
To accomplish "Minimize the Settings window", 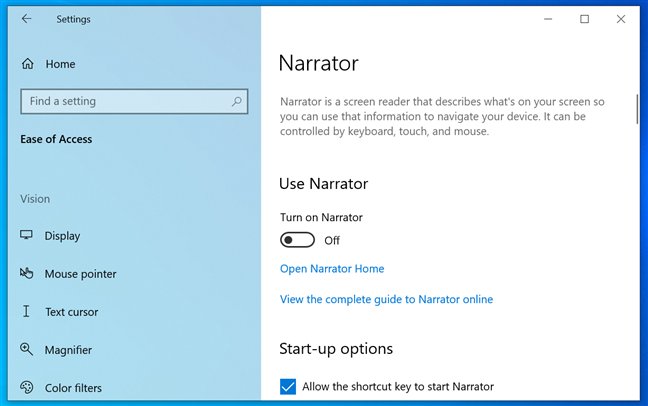I will click(548, 19).
